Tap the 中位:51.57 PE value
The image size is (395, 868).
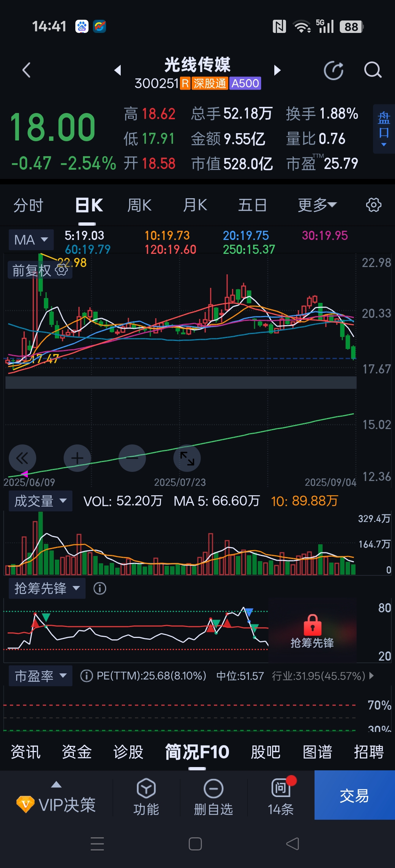[240, 676]
